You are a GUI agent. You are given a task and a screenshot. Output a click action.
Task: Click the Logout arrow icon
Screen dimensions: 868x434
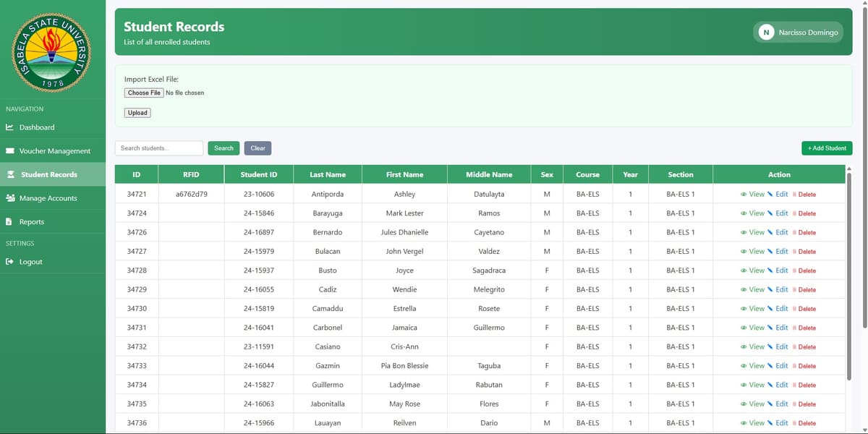click(x=9, y=262)
